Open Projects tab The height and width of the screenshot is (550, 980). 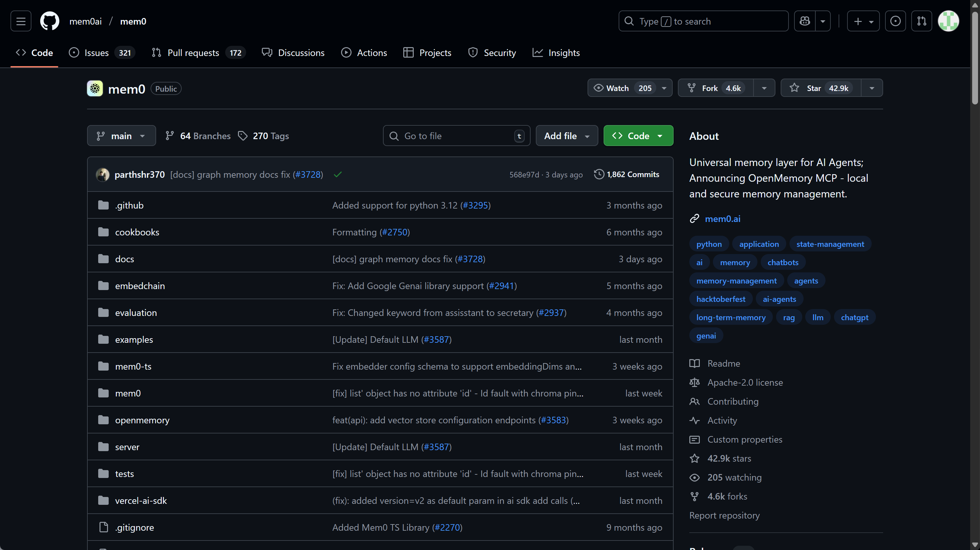pyautogui.click(x=427, y=52)
